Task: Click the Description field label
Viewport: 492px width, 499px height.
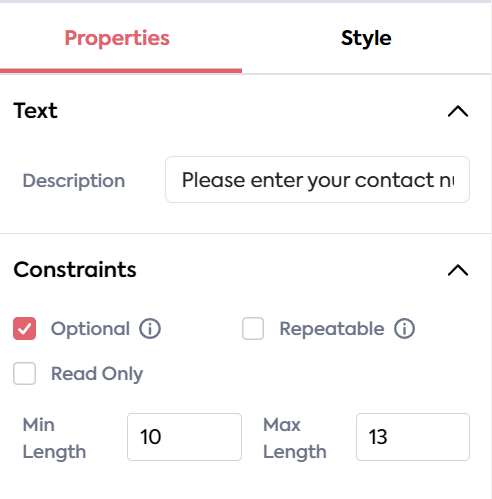Action: (74, 181)
